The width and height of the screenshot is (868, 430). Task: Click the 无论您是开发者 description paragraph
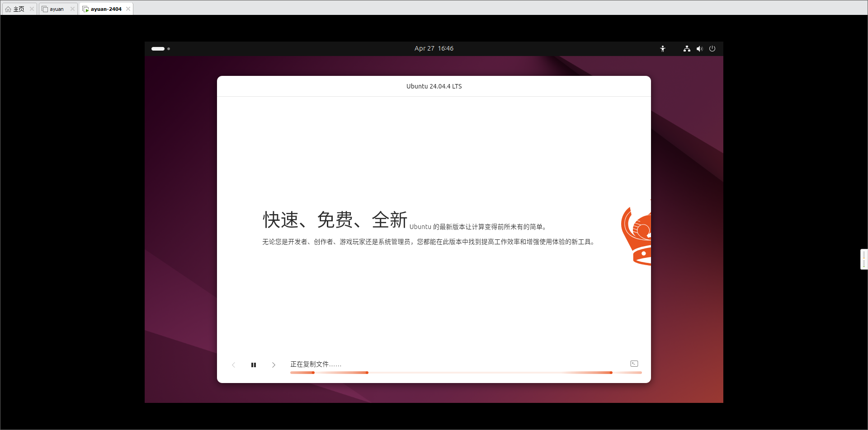click(x=429, y=242)
